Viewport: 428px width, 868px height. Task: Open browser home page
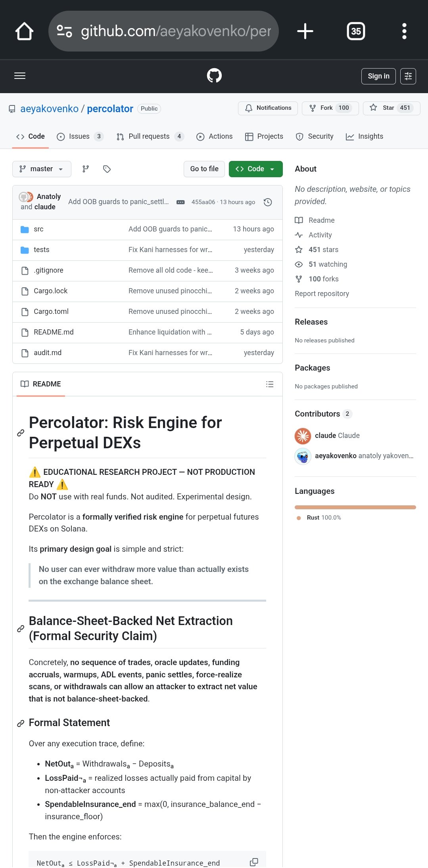click(24, 31)
